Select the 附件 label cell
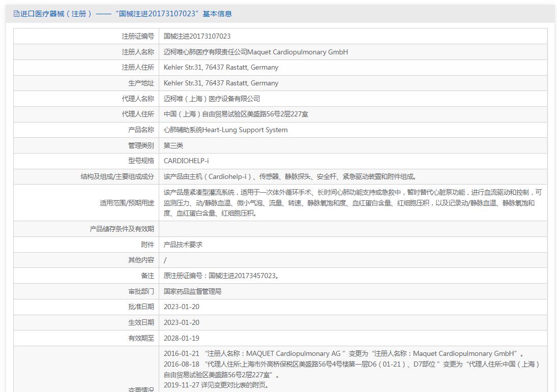 86,245
